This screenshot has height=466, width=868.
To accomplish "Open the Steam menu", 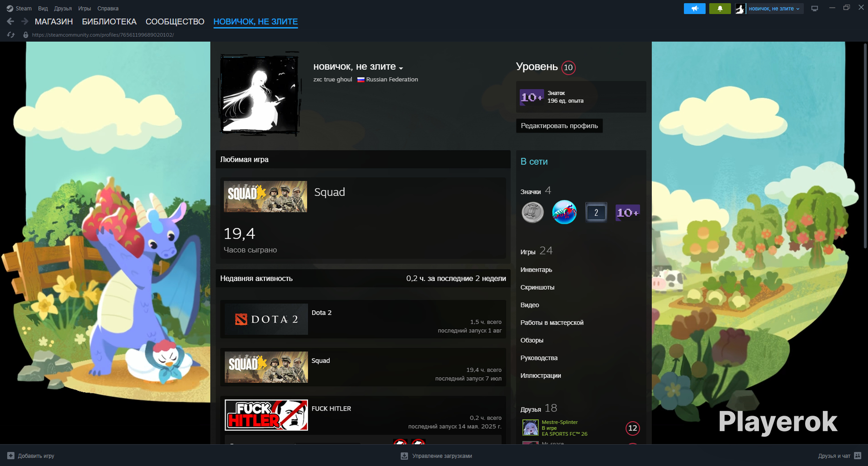I will click(x=24, y=8).
